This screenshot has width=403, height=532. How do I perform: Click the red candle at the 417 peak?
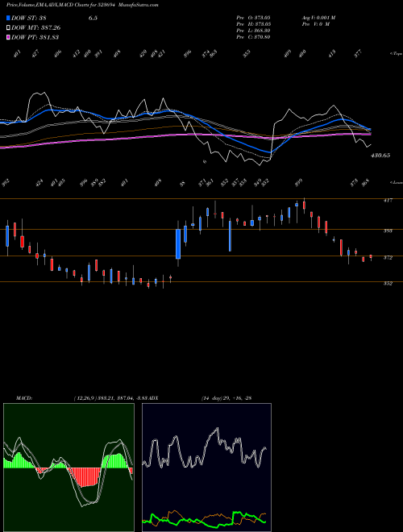point(305,206)
